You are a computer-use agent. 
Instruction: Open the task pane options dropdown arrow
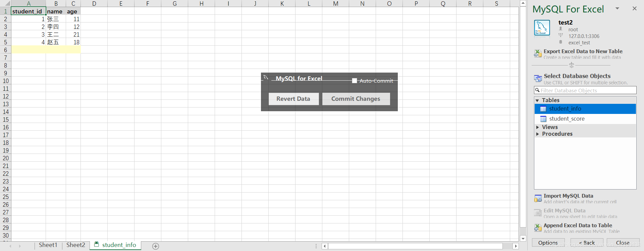[x=617, y=8]
